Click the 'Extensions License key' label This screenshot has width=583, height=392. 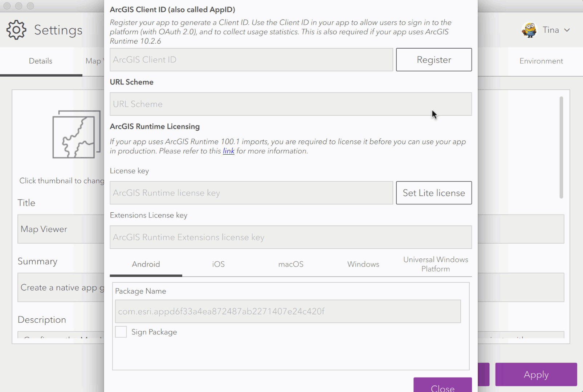[x=148, y=215]
